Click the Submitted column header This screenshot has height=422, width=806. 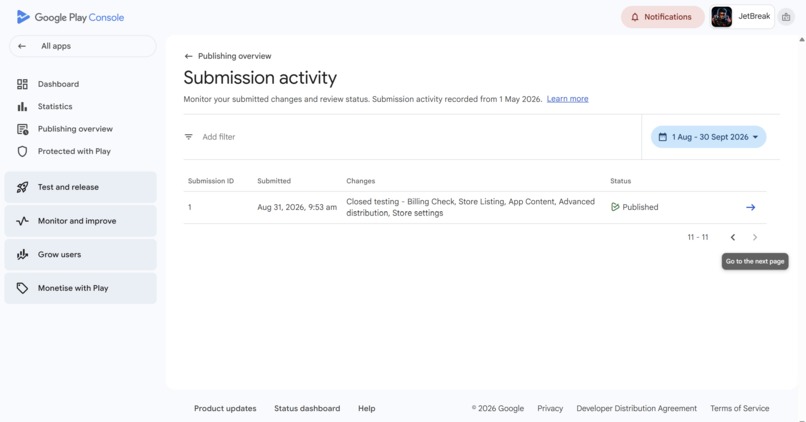[274, 181]
